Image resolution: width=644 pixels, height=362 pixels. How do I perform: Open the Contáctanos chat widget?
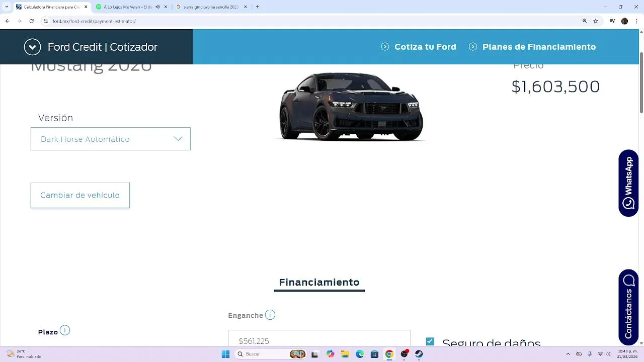[628, 307]
